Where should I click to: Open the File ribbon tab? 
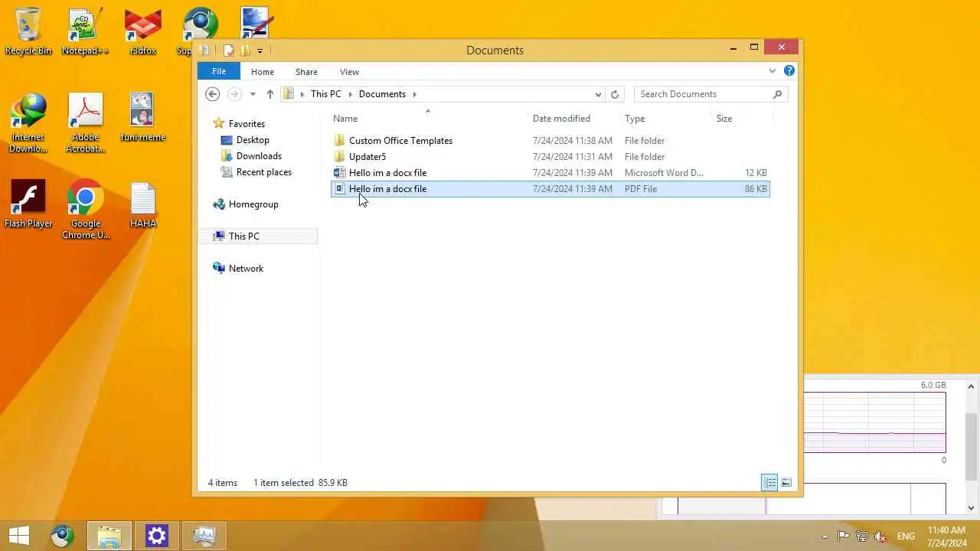219,71
